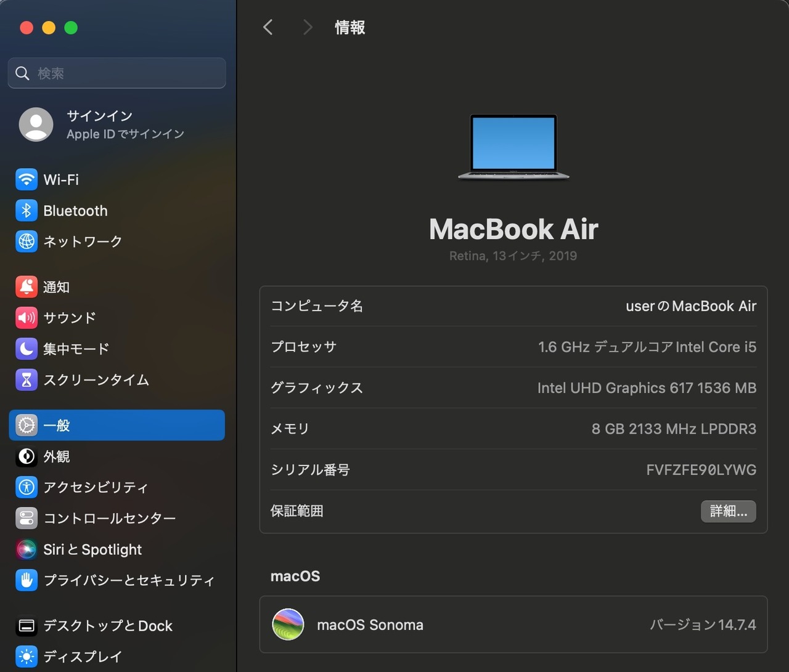Select the Bluetooth sidebar icon

[x=27, y=211]
